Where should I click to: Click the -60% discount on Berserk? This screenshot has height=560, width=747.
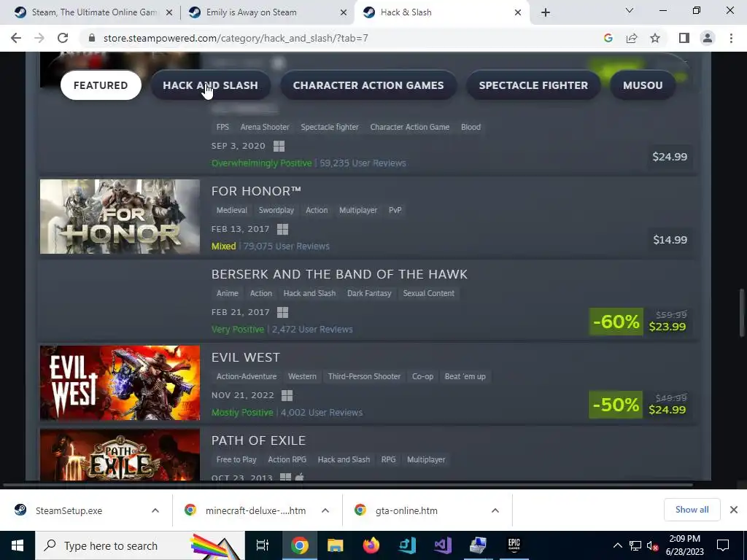coord(616,322)
